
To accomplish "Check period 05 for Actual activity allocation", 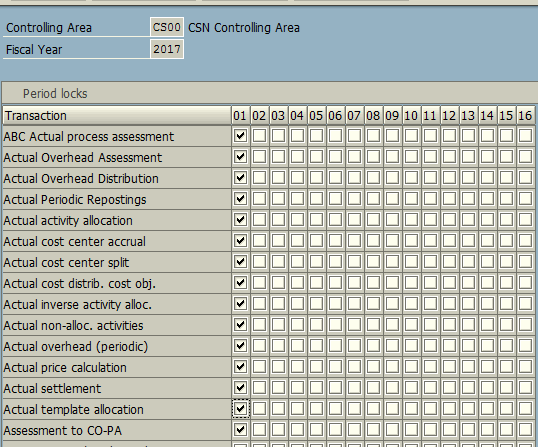I will pyautogui.click(x=316, y=220).
